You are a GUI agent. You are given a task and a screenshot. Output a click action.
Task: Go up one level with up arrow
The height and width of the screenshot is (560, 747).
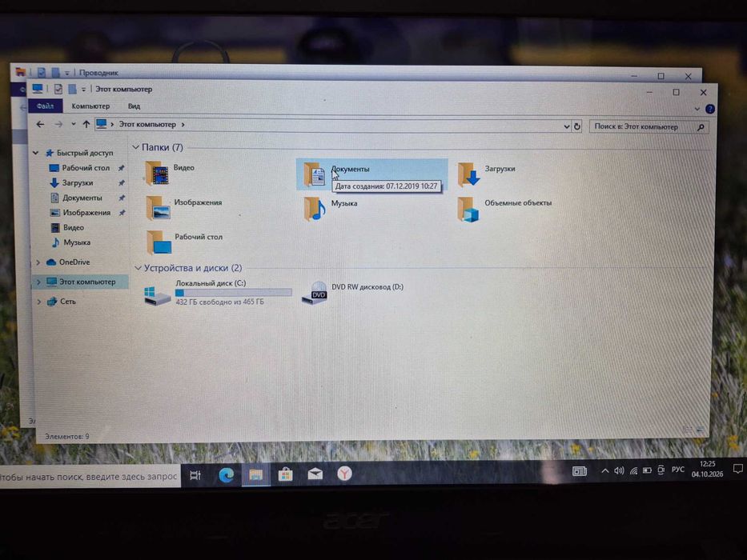tap(86, 124)
